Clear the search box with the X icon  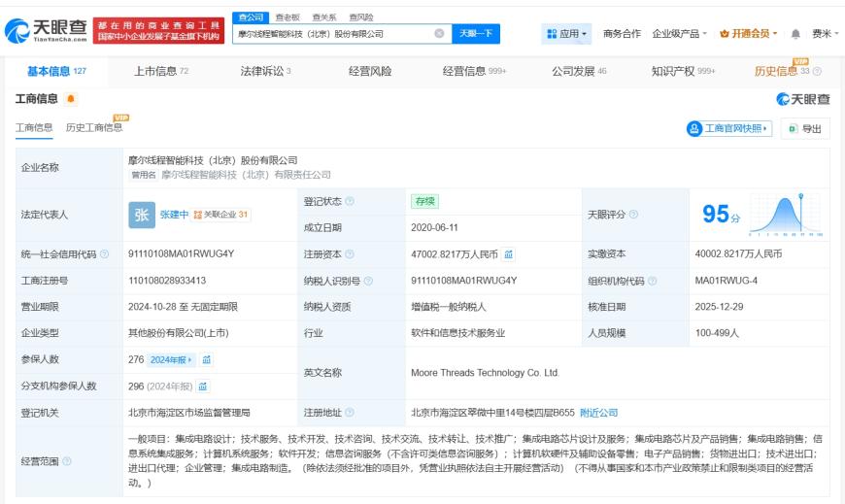pyautogui.click(x=439, y=33)
